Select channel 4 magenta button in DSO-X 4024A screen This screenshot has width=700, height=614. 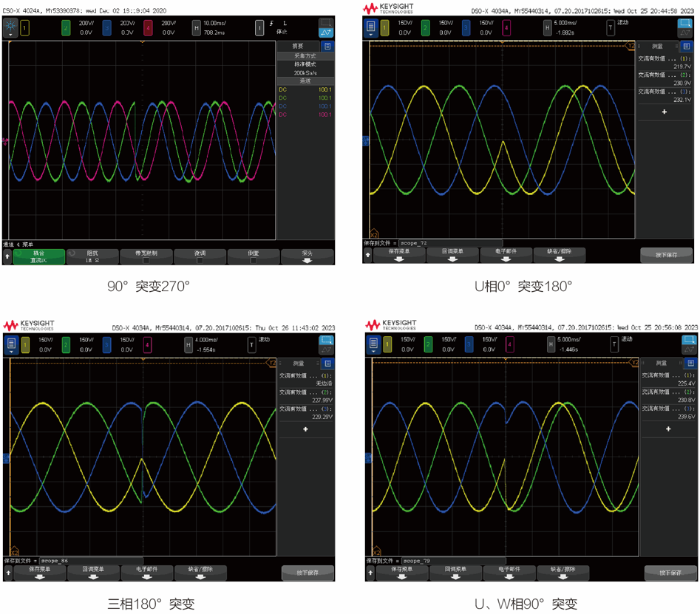point(149,28)
